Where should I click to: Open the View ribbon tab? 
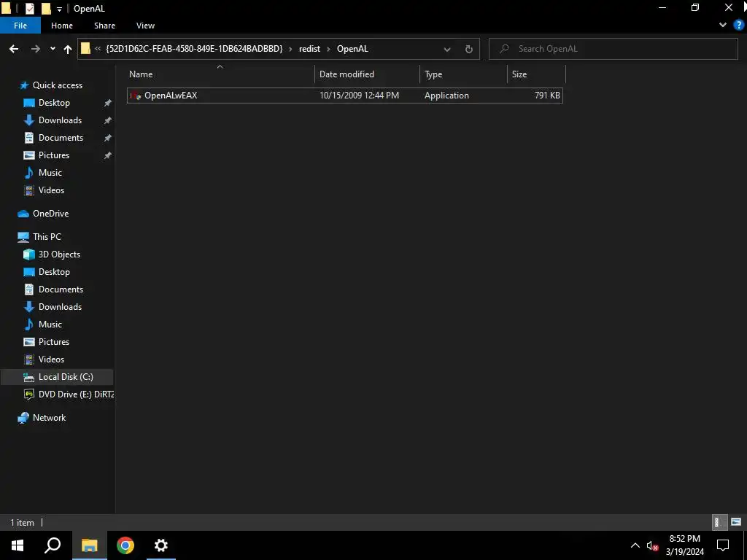pos(145,26)
